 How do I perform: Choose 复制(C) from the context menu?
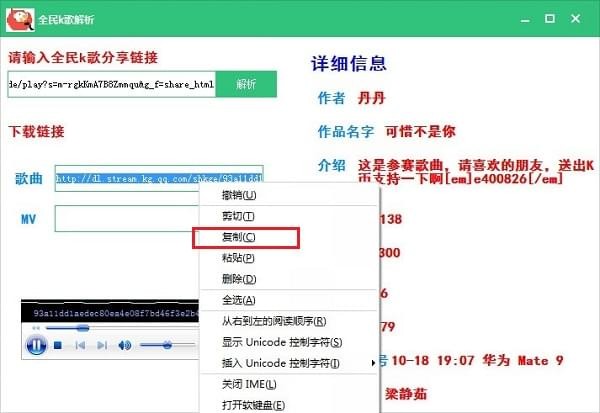click(289, 237)
